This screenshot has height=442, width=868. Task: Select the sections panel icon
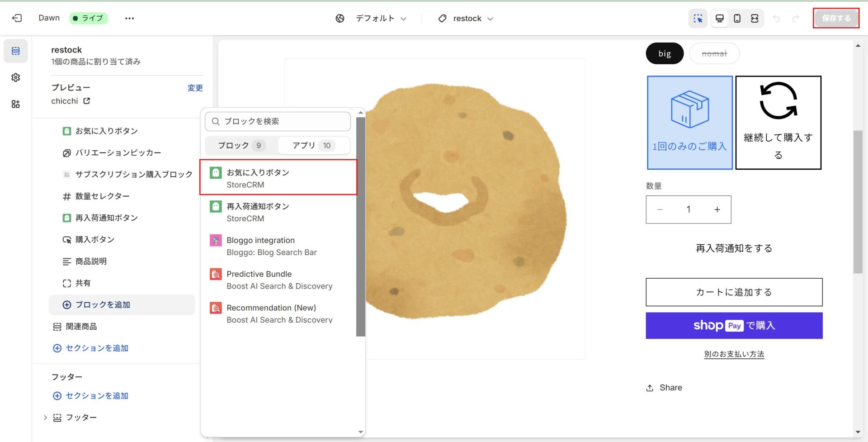pos(16,51)
